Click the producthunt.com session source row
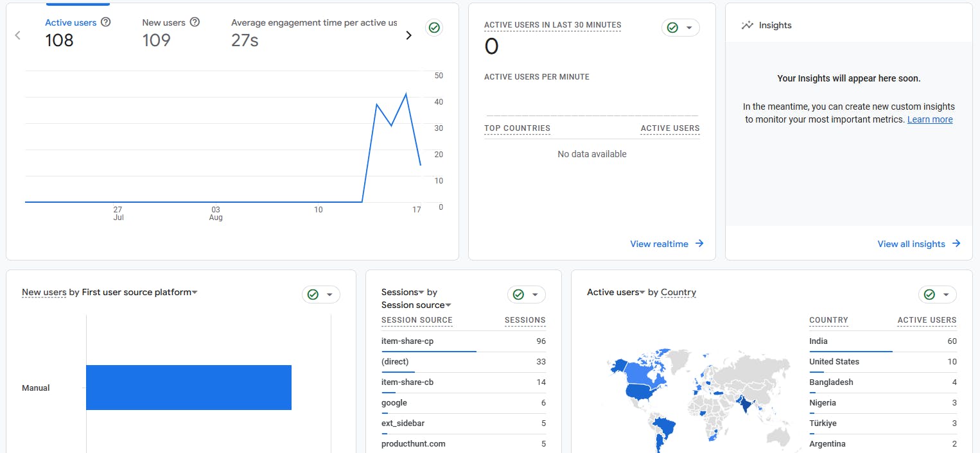 point(464,444)
